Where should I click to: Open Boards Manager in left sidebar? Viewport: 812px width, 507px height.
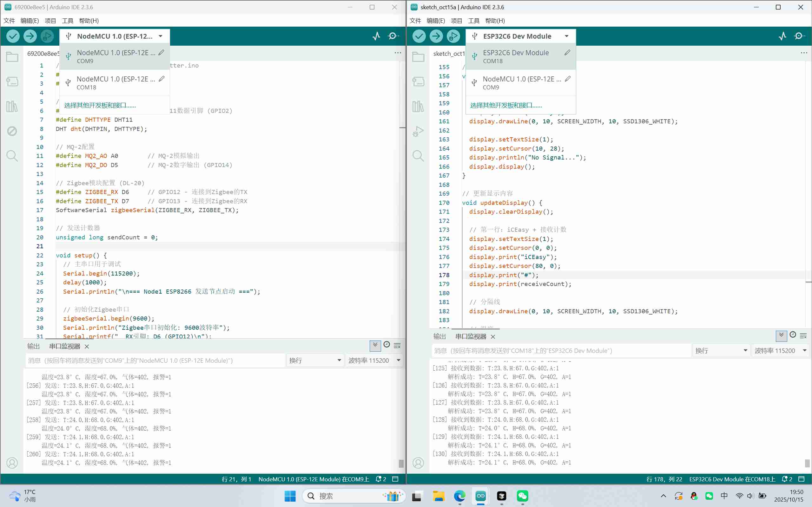click(12, 81)
